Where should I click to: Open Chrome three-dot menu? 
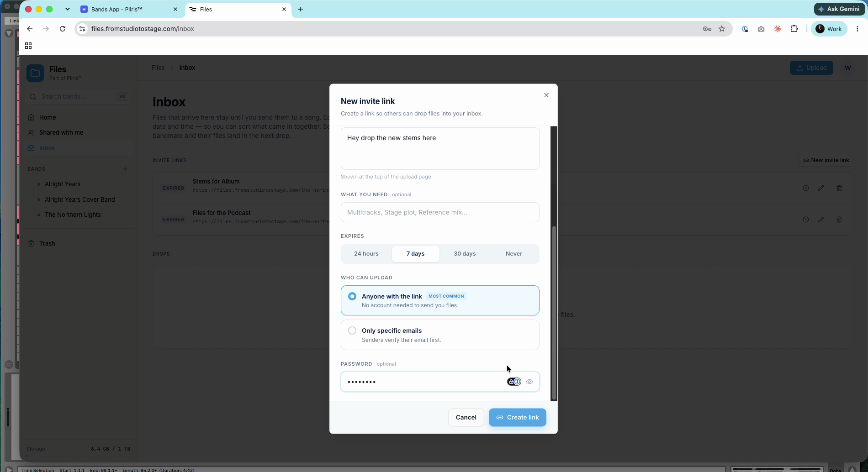pos(857,29)
